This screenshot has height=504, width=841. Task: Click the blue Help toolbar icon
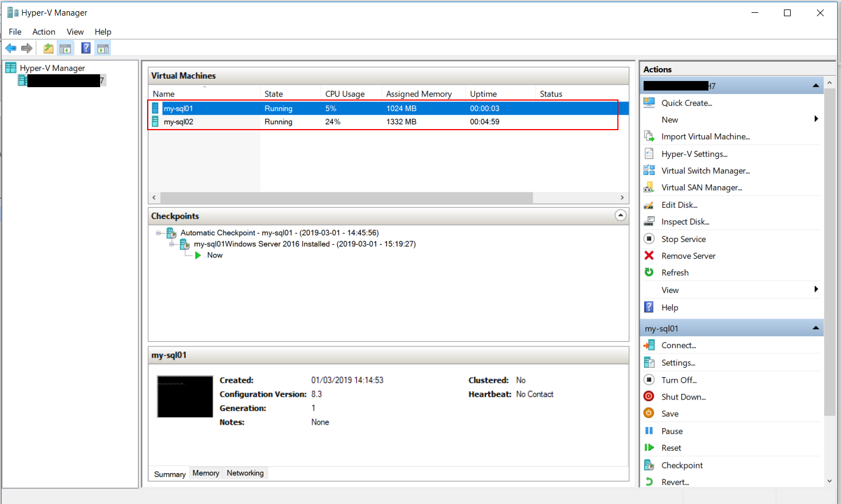click(x=86, y=49)
